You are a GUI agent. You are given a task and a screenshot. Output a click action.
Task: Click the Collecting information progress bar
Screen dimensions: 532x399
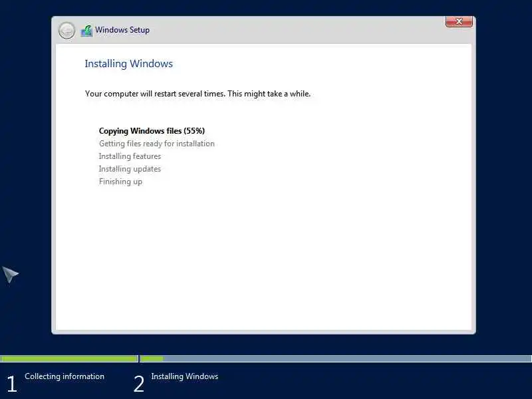[x=69, y=358]
